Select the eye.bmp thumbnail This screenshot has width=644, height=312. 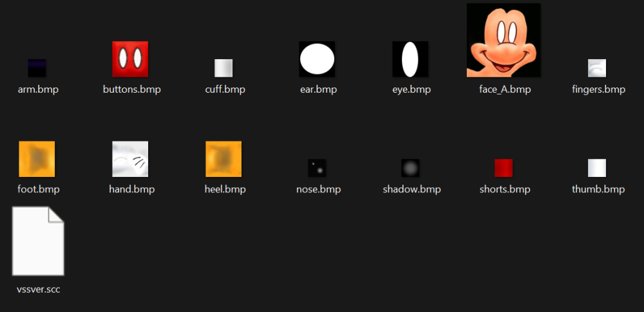(x=410, y=59)
